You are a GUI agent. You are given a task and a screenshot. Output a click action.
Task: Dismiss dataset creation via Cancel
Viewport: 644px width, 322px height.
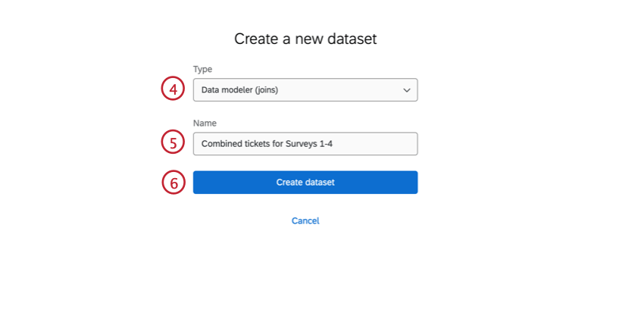click(x=305, y=220)
